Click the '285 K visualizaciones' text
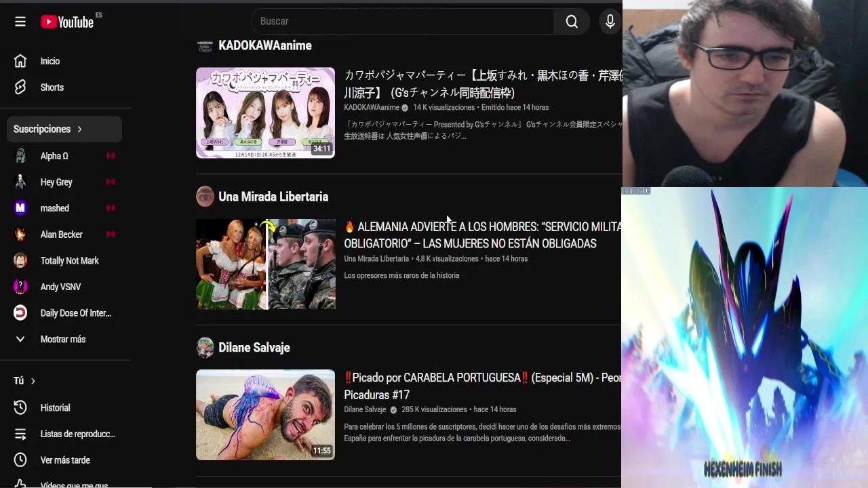This screenshot has width=868, height=488. [x=435, y=409]
